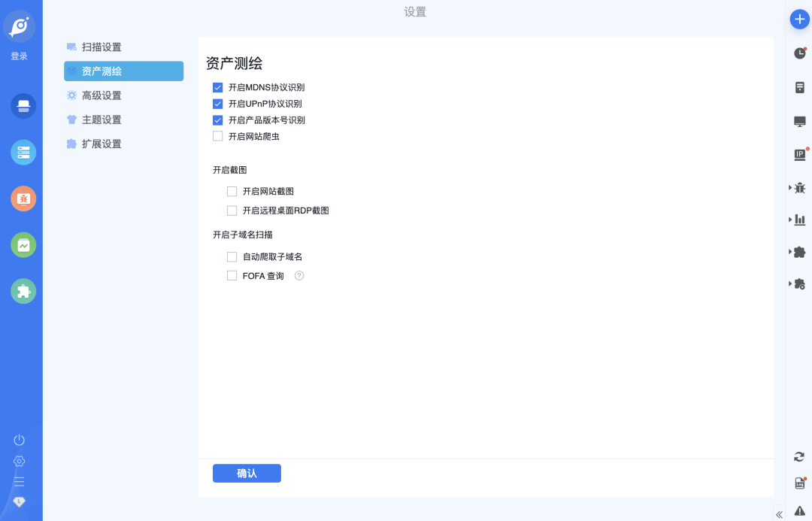Image resolution: width=812 pixels, height=521 pixels.
Task: Open the report statistics chart icon
Action: [799, 220]
